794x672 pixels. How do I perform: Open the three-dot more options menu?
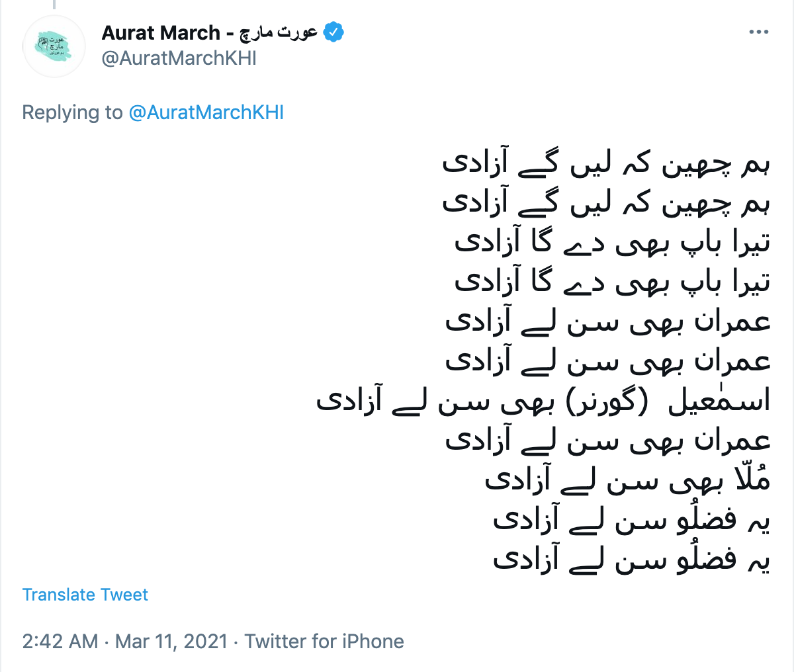(x=758, y=32)
